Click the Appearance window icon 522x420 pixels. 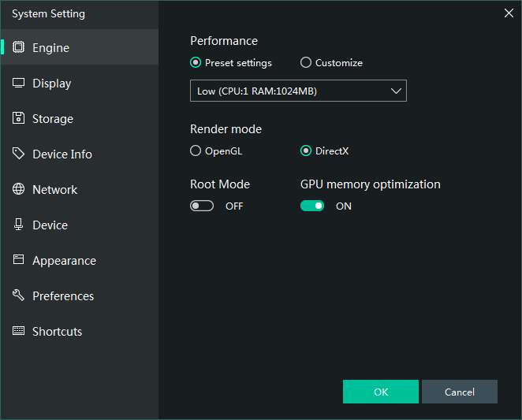click(x=18, y=260)
